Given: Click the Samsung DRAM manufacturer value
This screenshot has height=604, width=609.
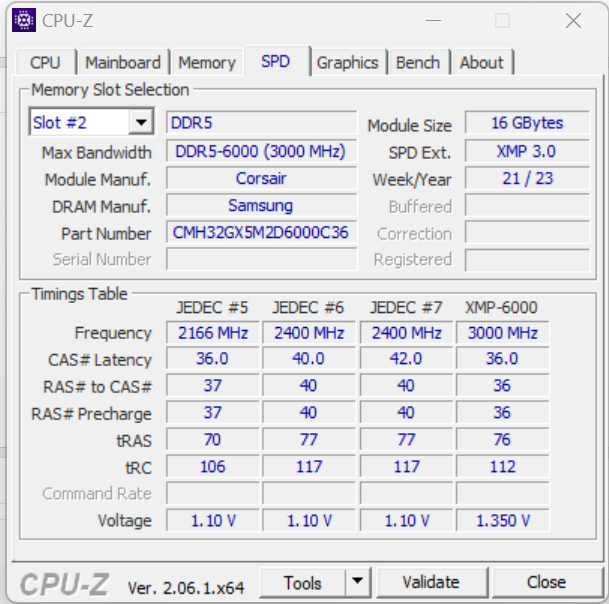Looking at the screenshot, I should coord(261,205).
